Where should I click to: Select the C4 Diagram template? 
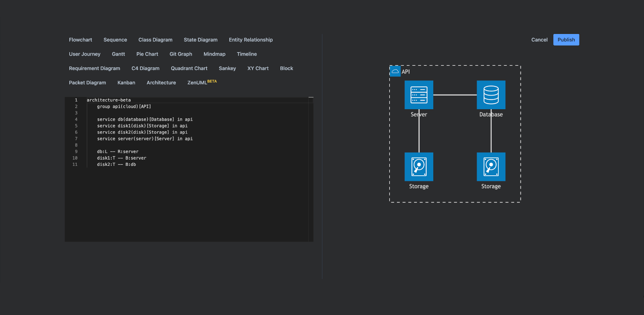[146, 69]
